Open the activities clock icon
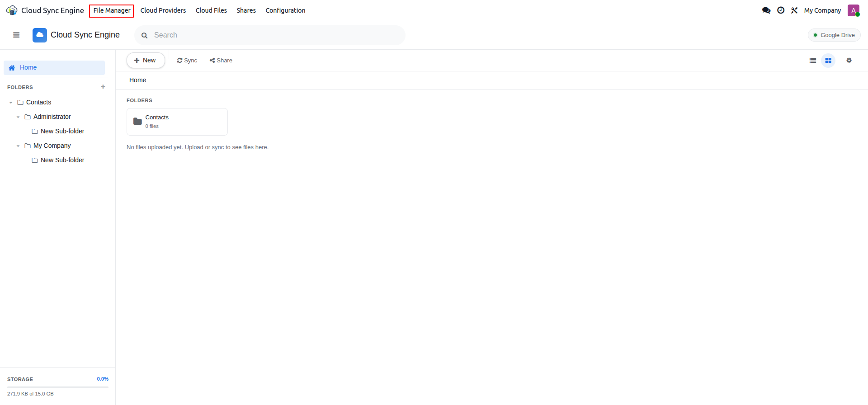The image size is (868, 405). tap(781, 10)
